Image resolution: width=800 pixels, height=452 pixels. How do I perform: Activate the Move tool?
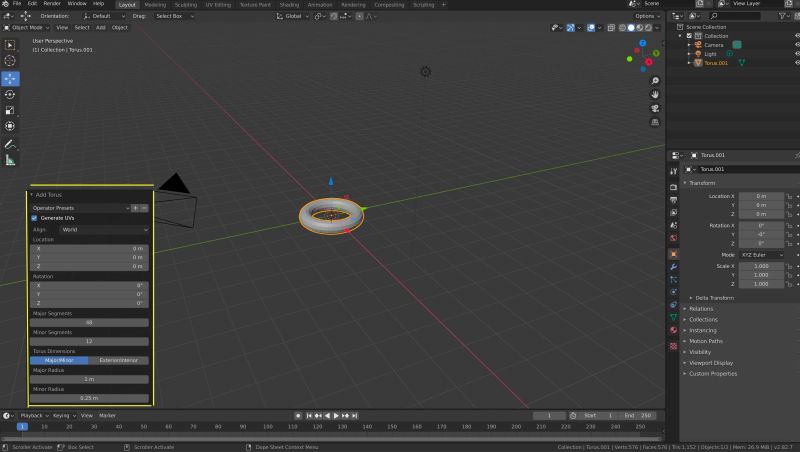coord(10,79)
